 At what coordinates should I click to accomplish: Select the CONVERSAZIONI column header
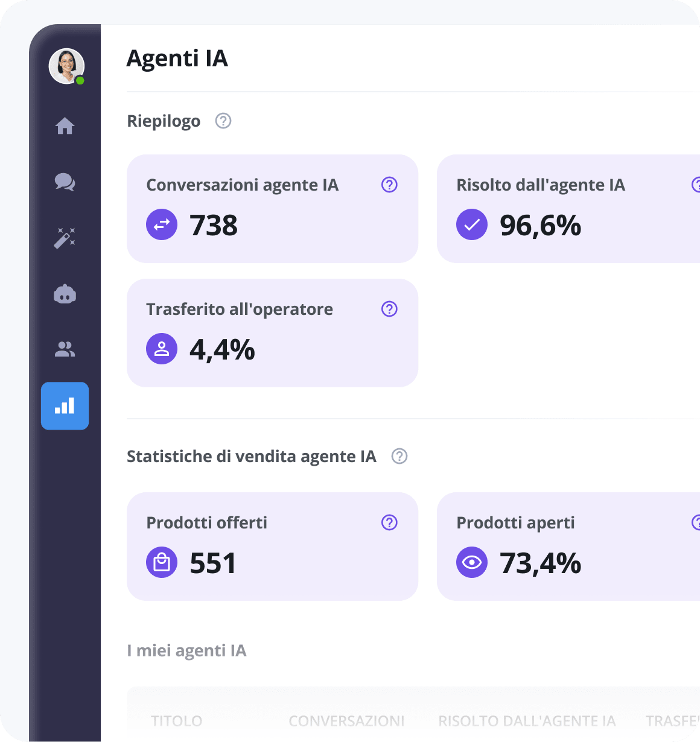pyautogui.click(x=346, y=721)
